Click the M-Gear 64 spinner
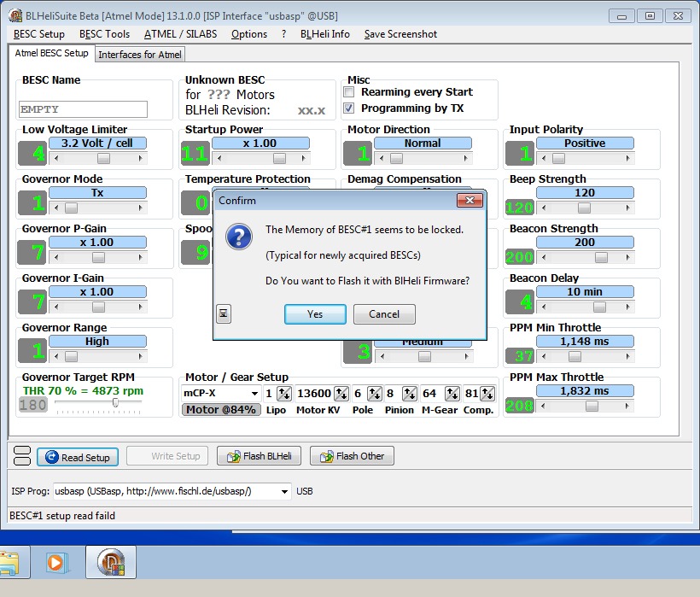700x597 pixels. 452,394
